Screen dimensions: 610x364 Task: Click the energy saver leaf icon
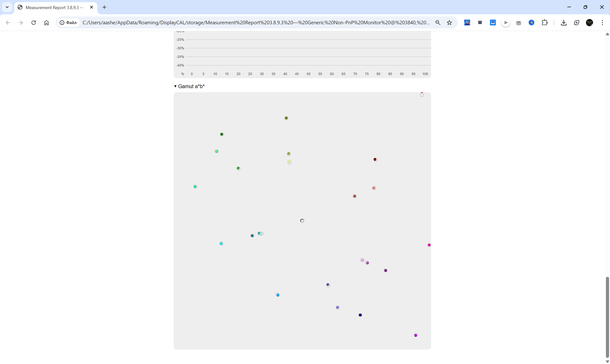click(x=576, y=23)
